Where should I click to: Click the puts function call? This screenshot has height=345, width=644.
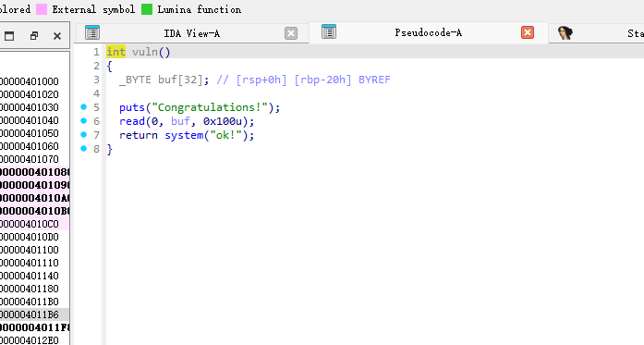click(132, 107)
